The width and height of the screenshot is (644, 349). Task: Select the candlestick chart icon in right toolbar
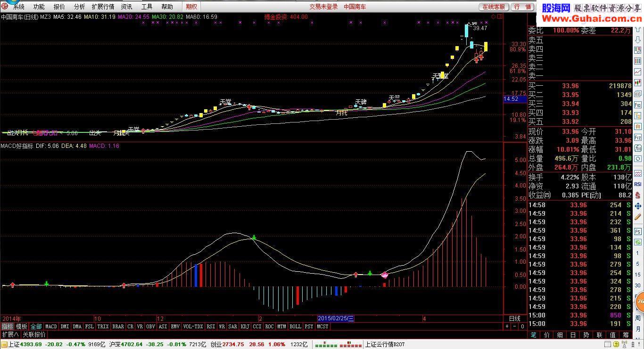click(x=638, y=83)
